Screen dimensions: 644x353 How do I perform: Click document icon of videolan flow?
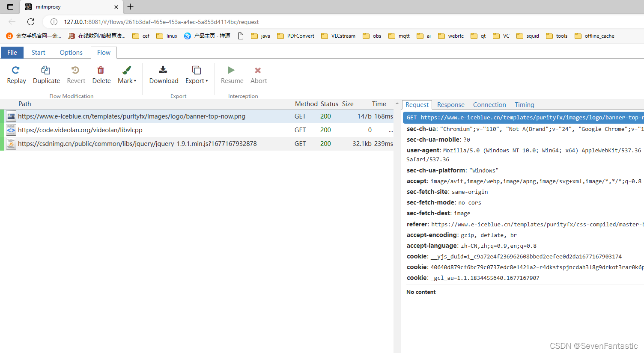pos(11,130)
